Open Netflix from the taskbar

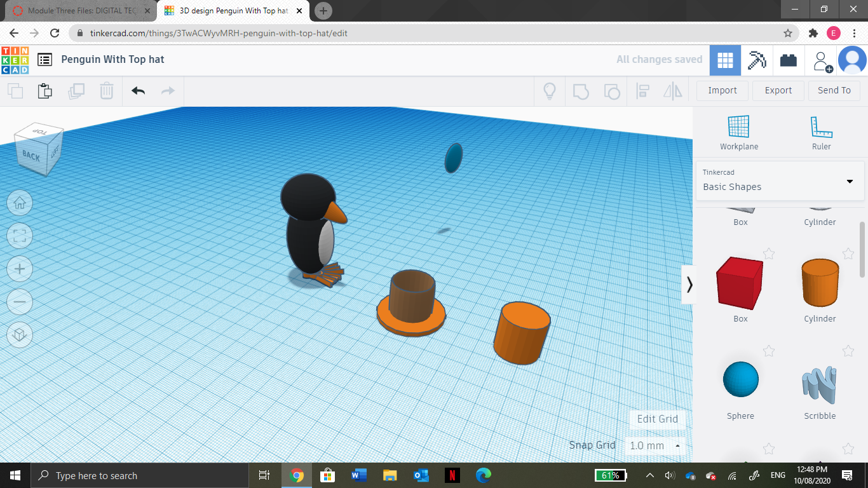coord(452,475)
